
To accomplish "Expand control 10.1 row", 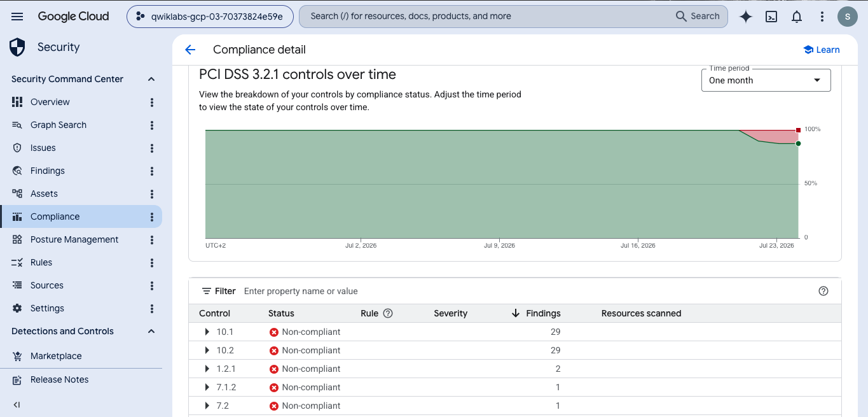I will [x=207, y=332].
